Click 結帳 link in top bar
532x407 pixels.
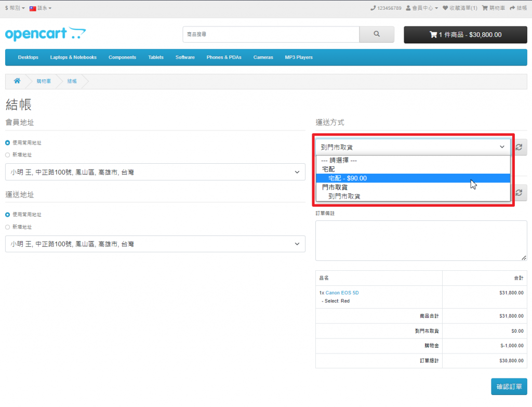(518, 8)
